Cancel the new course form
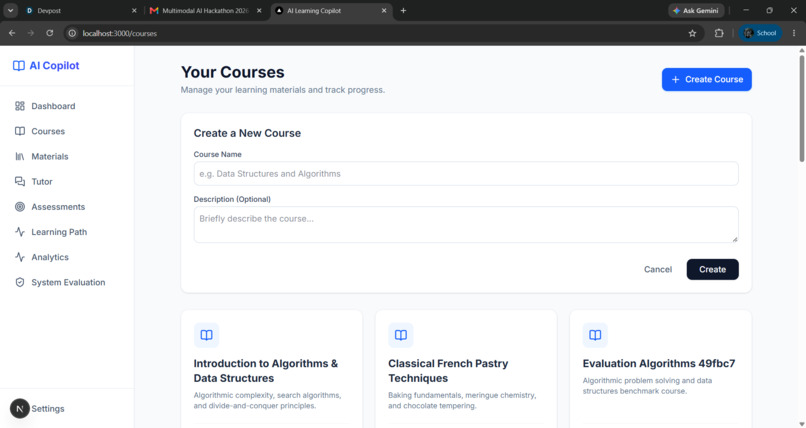Screen dimensions: 806x428 (658, 269)
